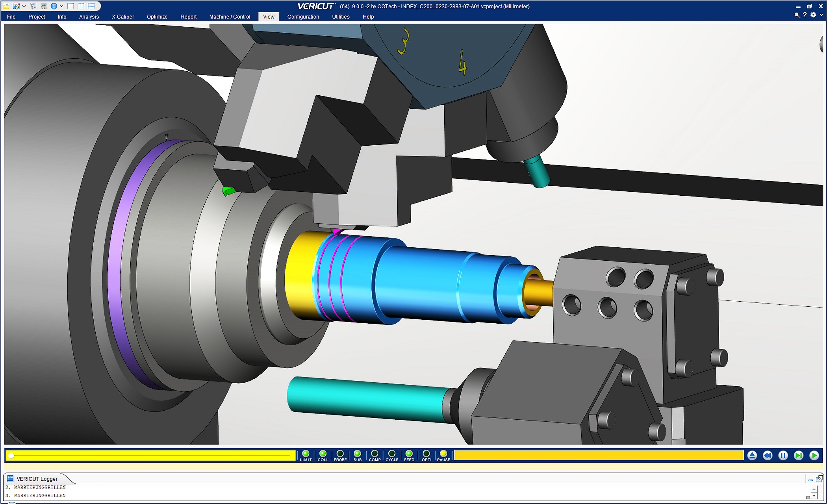
Task: Undock the VERICUT Logger panel
Action: [x=819, y=479]
